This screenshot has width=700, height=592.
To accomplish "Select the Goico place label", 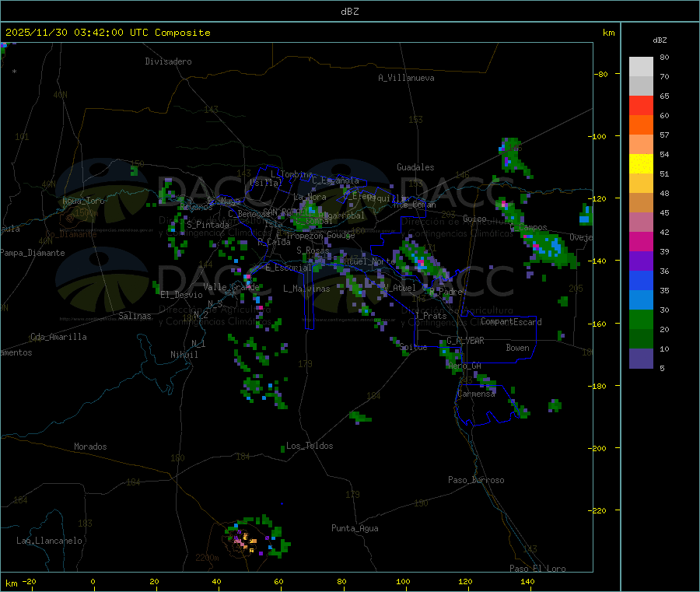I will [x=474, y=219].
